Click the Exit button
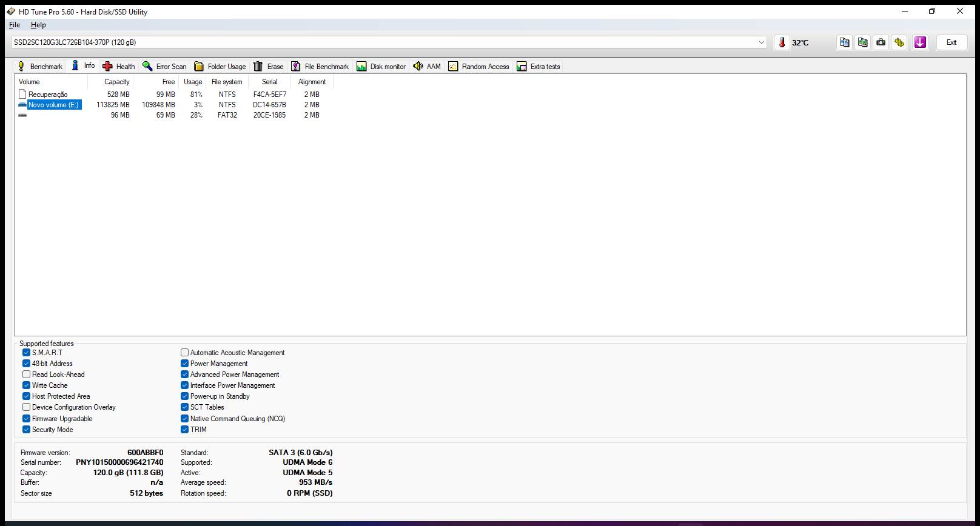 pos(951,42)
